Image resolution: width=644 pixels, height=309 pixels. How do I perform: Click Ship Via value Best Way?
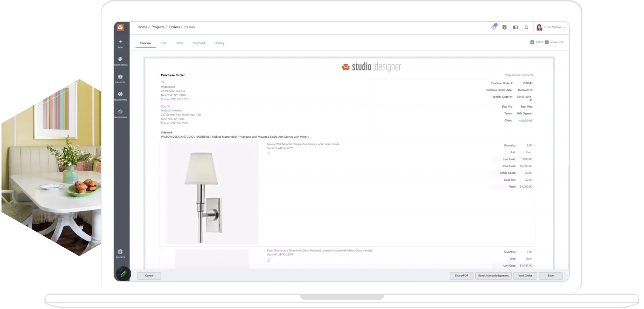click(526, 107)
